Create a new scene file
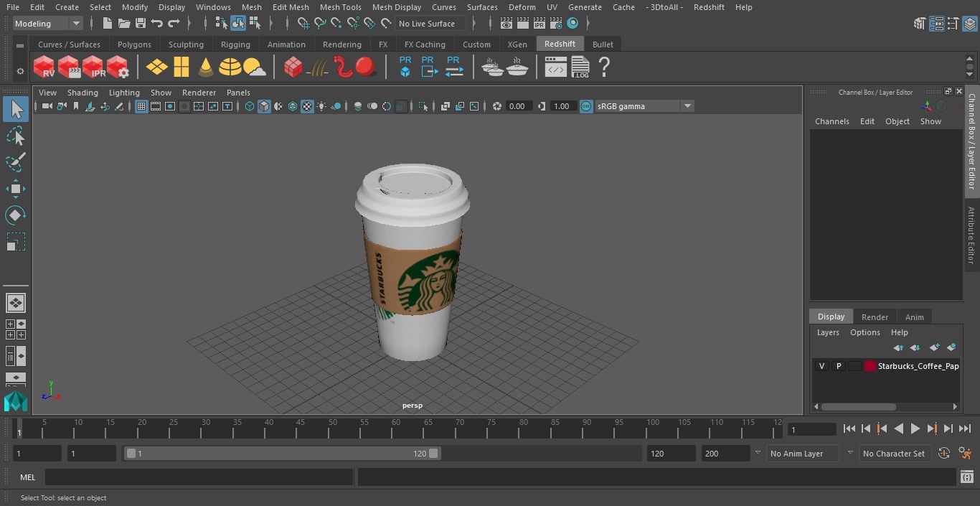980x506 pixels. click(108, 24)
